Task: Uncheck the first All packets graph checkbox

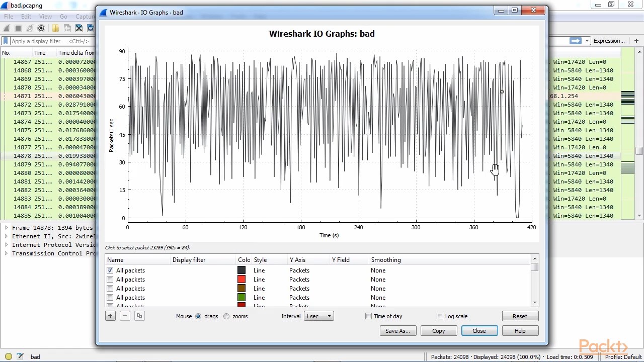Action: 110,270
